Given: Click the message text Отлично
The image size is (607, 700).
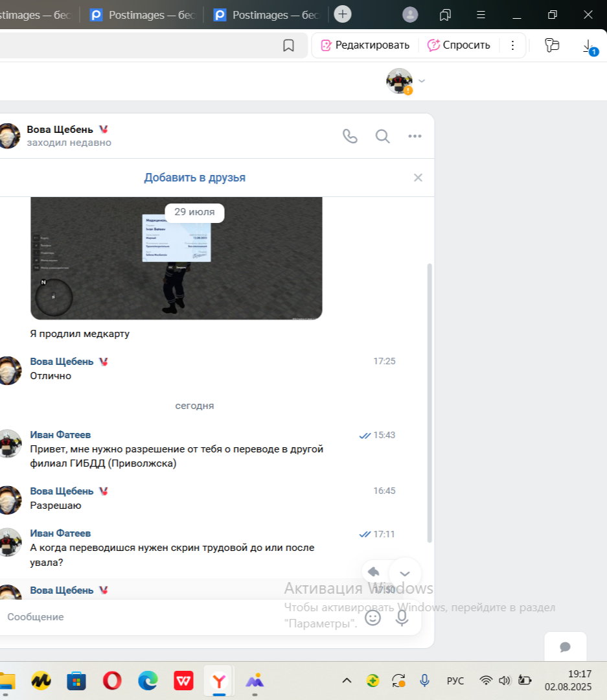Looking at the screenshot, I should point(51,376).
